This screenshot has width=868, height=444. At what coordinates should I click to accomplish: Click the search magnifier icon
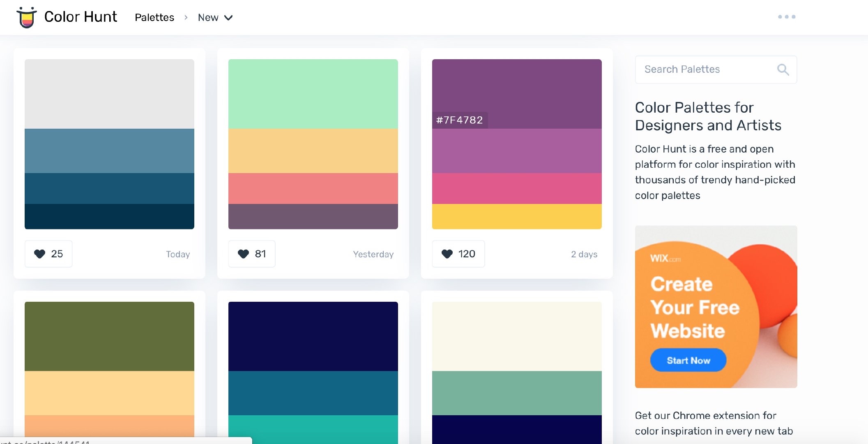coord(783,69)
